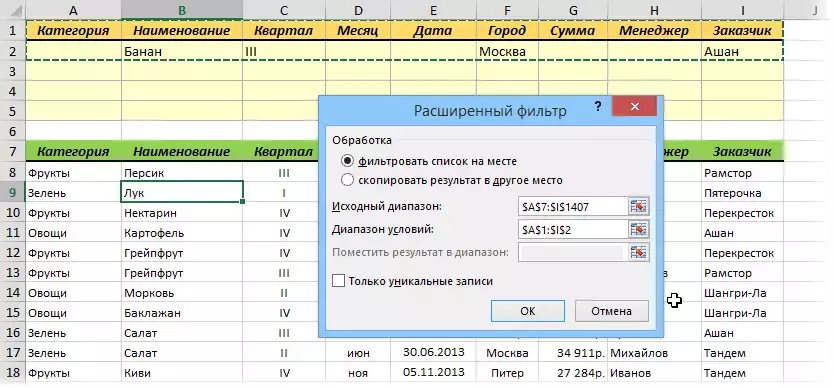The image size is (834, 388).
Task: Enable 'Только уникальные записи' checkbox
Action: click(x=338, y=281)
